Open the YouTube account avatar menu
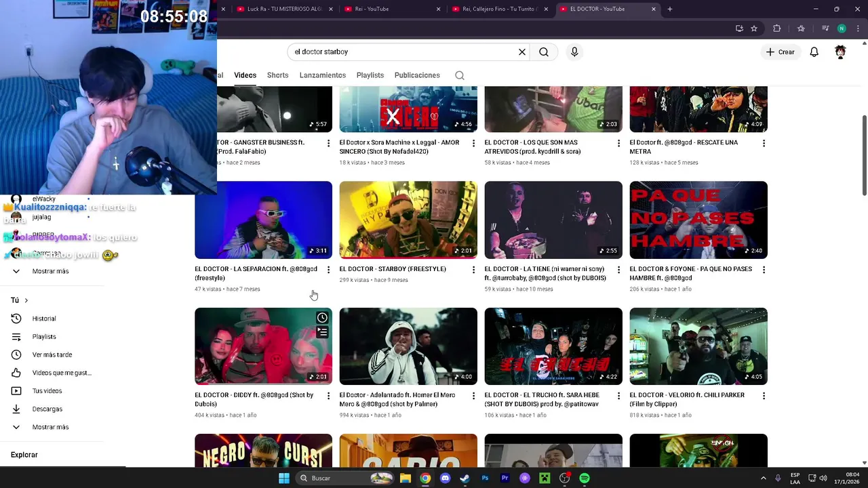The width and height of the screenshot is (868, 488). (840, 52)
